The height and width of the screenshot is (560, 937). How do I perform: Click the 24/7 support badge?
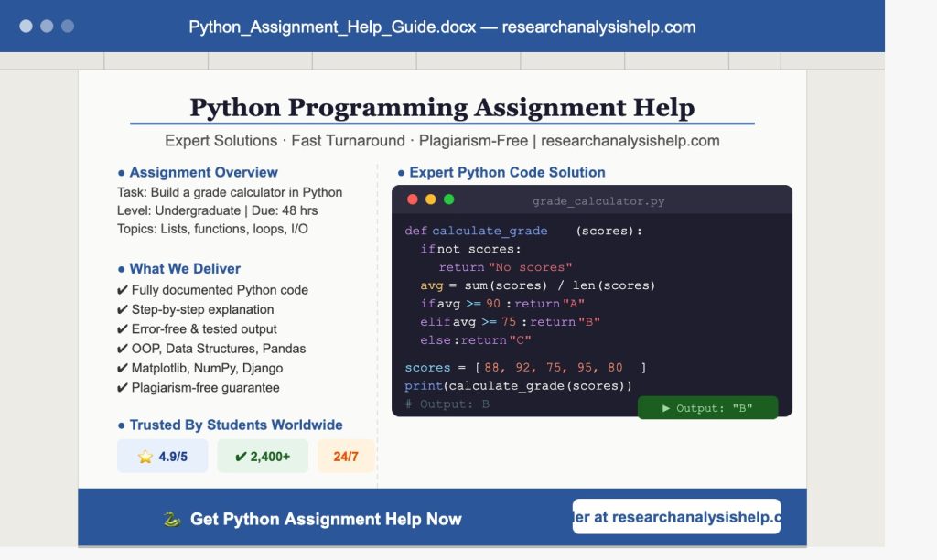[346, 456]
